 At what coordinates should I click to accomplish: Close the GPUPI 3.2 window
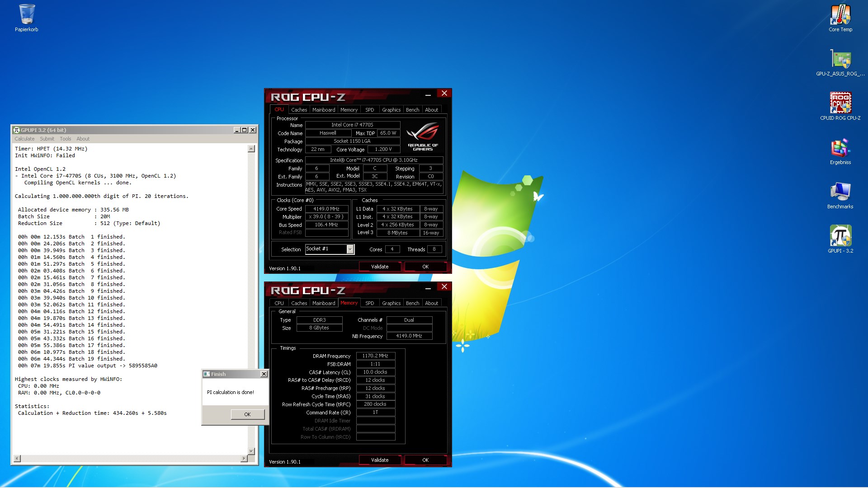(x=253, y=130)
